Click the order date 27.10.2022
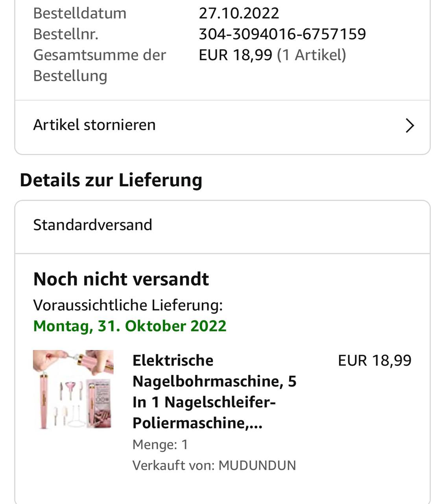The width and height of the screenshot is (445, 504). (239, 13)
